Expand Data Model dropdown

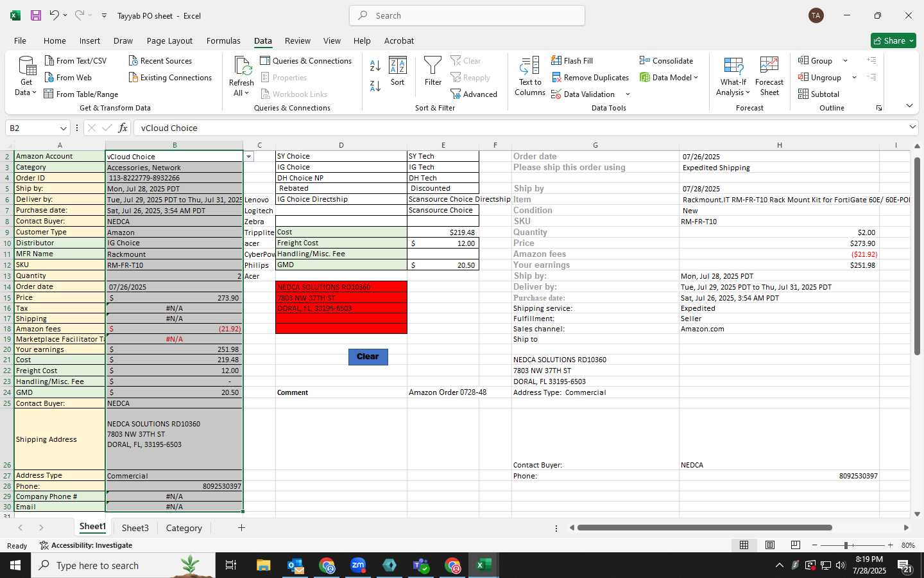pos(696,78)
